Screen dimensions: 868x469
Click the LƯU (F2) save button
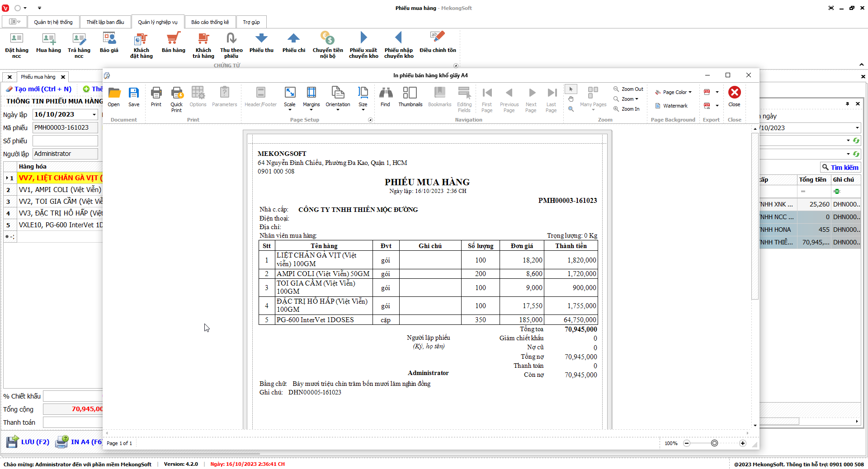(28, 442)
